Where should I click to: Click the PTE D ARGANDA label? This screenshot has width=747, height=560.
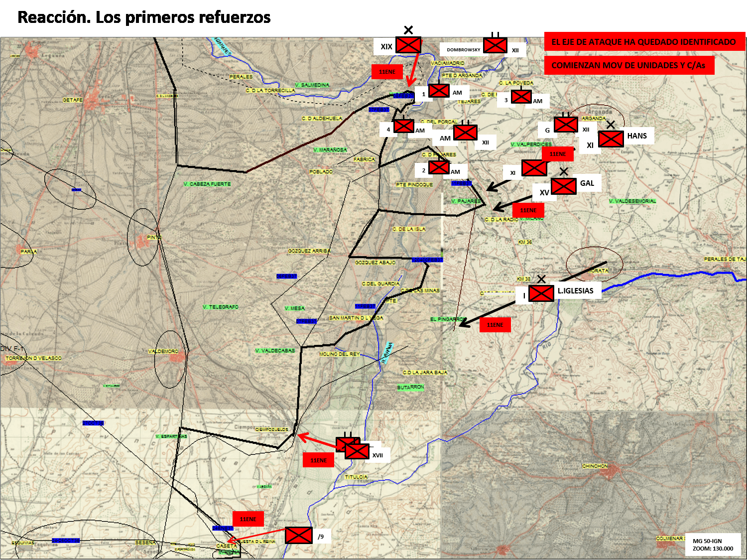point(462,75)
